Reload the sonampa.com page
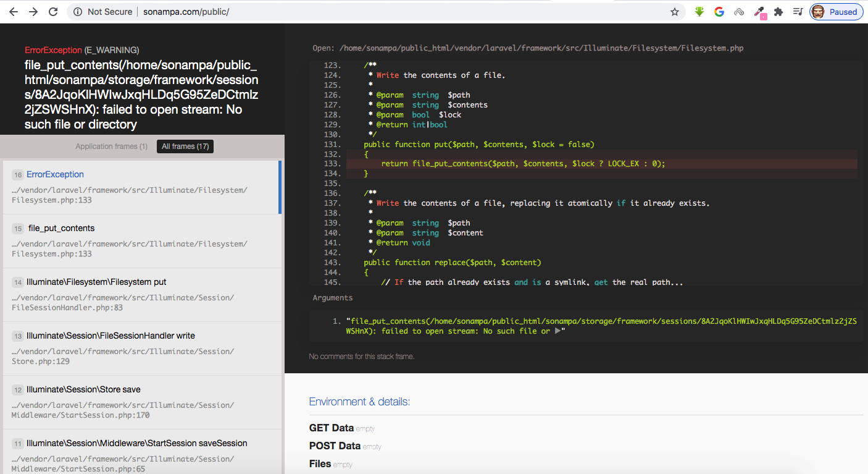The height and width of the screenshot is (474, 868). click(x=54, y=12)
